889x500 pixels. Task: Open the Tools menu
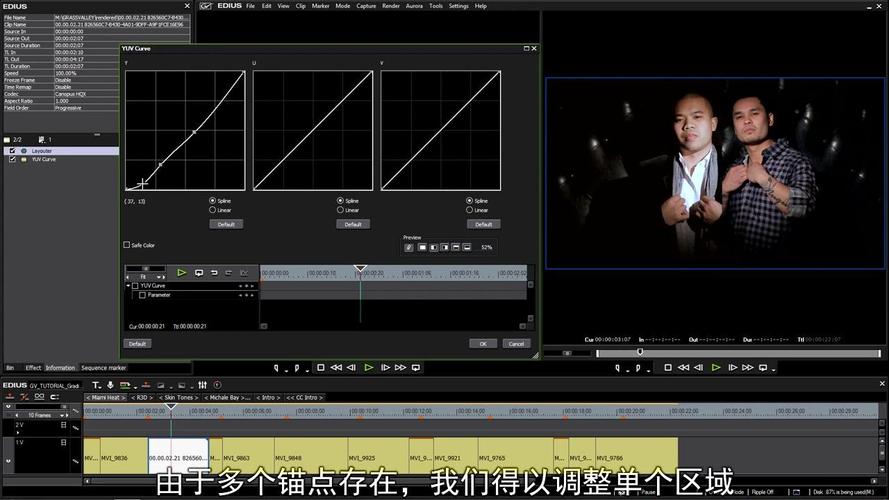(x=435, y=6)
